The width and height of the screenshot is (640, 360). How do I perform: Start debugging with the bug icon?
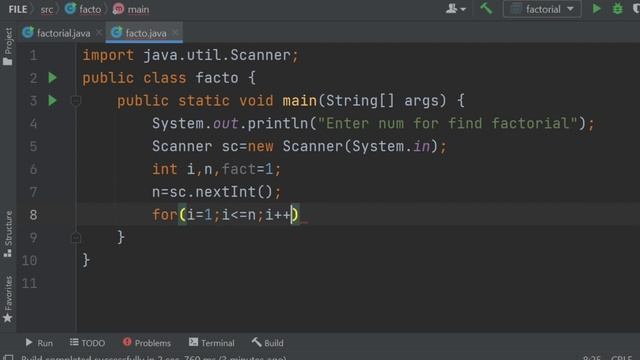point(618,9)
